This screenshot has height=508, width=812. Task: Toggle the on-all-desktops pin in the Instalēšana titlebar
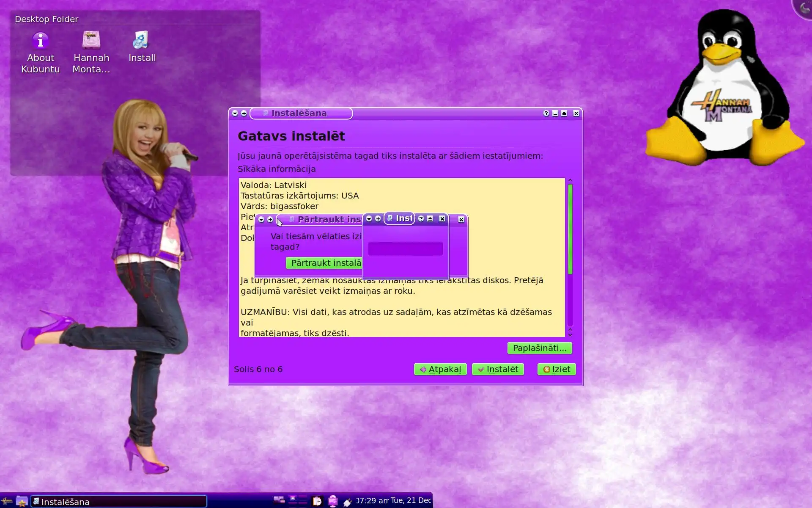[x=244, y=113]
